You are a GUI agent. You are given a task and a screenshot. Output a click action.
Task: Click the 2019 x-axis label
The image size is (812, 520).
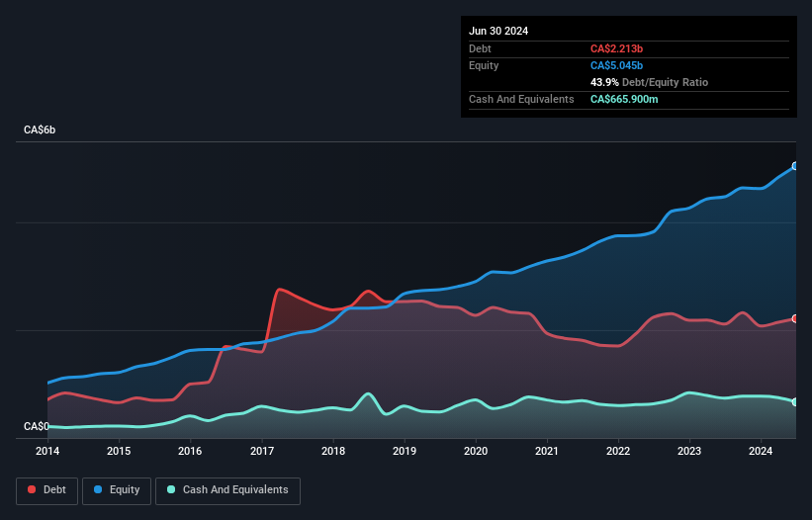(405, 451)
